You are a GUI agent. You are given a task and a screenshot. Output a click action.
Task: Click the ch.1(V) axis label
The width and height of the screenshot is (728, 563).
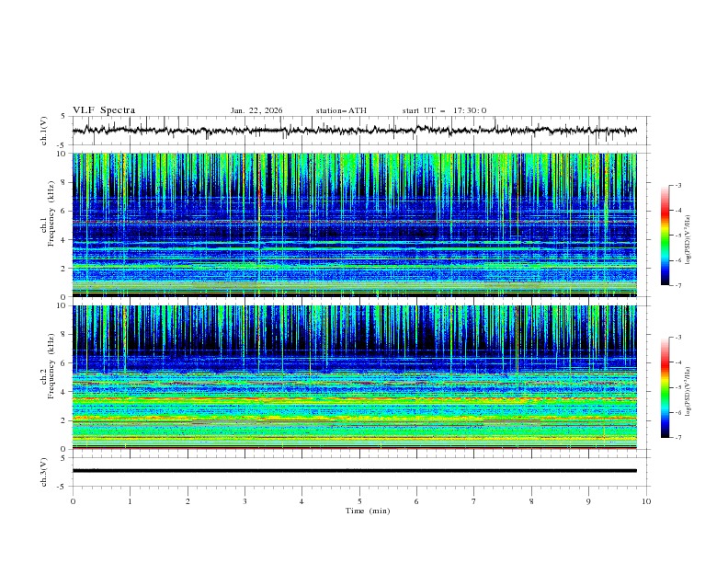[44, 131]
